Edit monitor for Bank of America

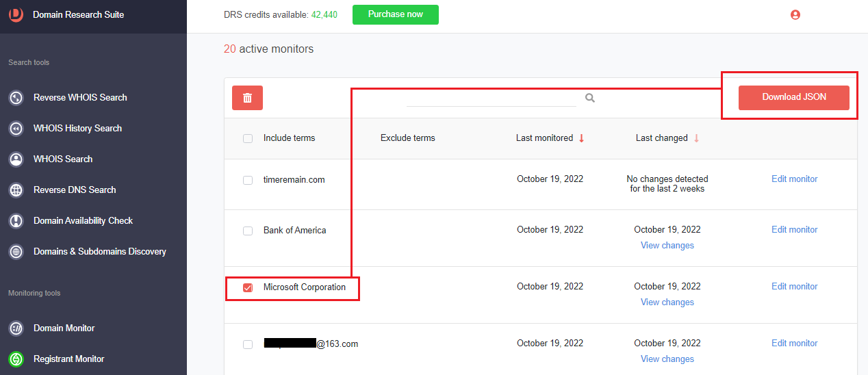795,229
